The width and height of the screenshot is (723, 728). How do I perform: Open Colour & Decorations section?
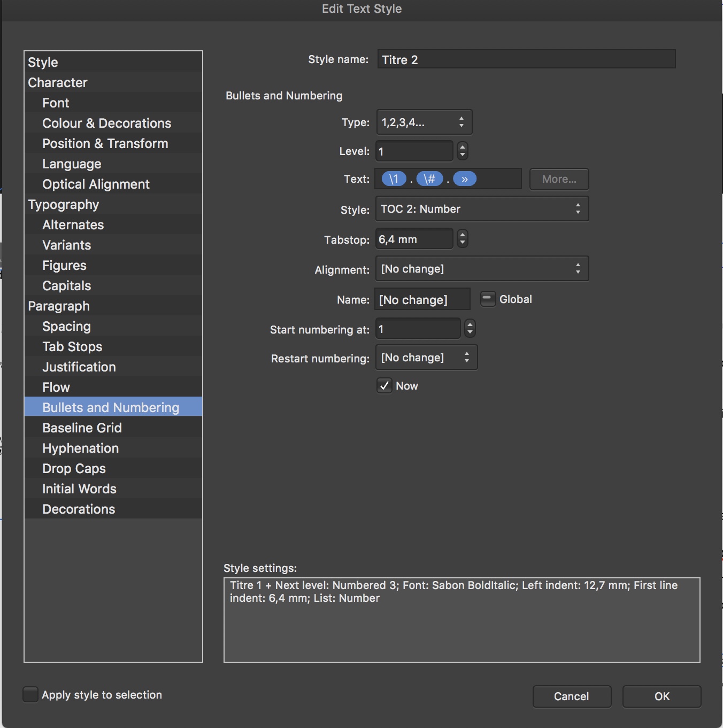(x=113, y=123)
